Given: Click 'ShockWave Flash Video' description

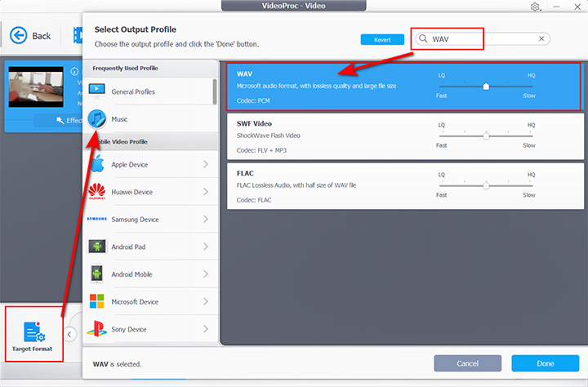Looking at the screenshot, I should (x=269, y=136).
